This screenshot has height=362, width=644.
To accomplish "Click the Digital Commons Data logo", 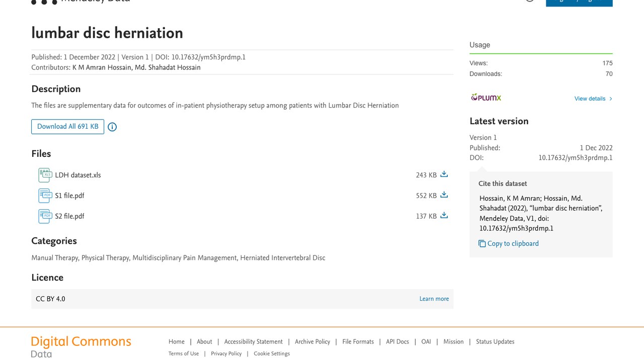I will click(81, 347).
